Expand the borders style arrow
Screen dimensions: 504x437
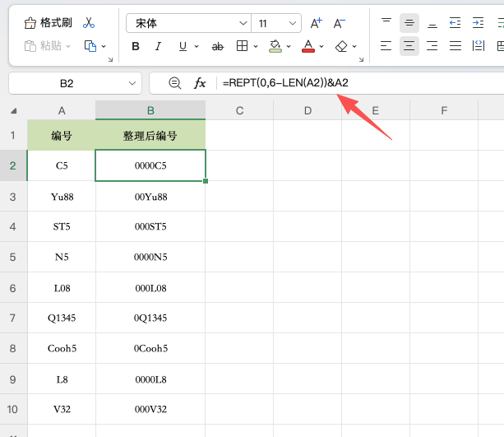(x=256, y=47)
